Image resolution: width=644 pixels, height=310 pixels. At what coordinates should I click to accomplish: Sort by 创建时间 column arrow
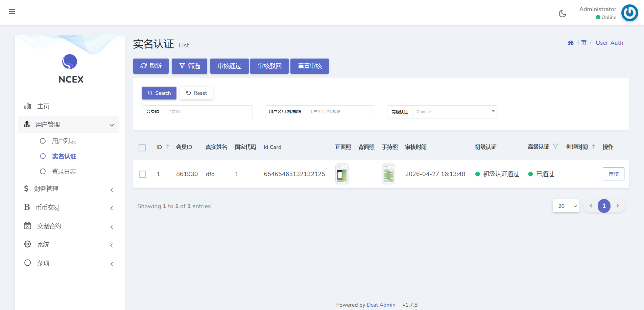pyautogui.click(x=593, y=147)
